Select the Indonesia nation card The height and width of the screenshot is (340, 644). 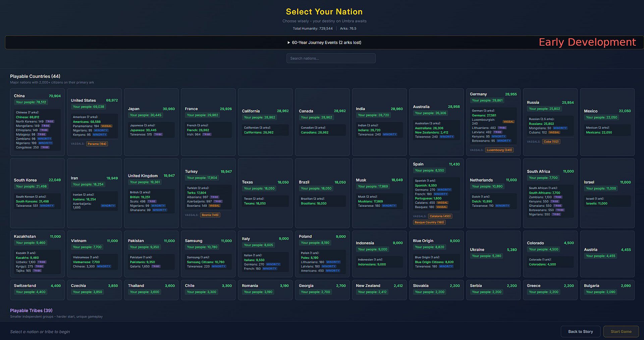point(379,254)
